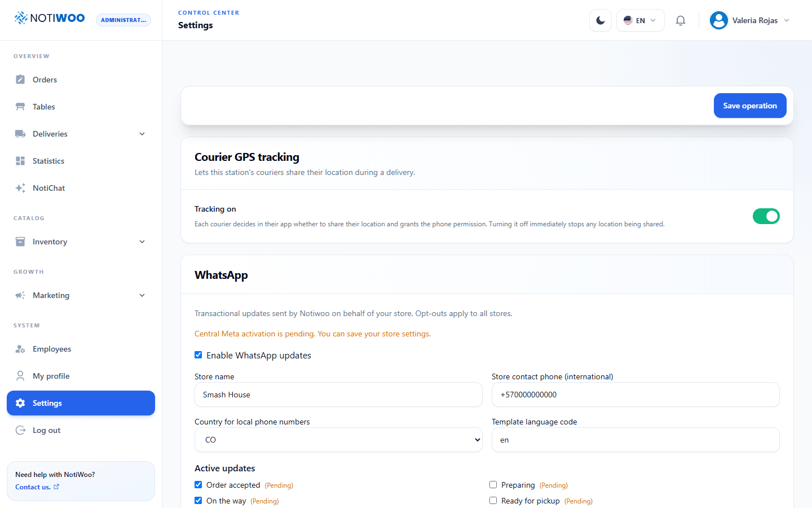The height and width of the screenshot is (508, 812).
Task: Uncheck Enable WhatsApp updates
Action: (x=198, y=355)
